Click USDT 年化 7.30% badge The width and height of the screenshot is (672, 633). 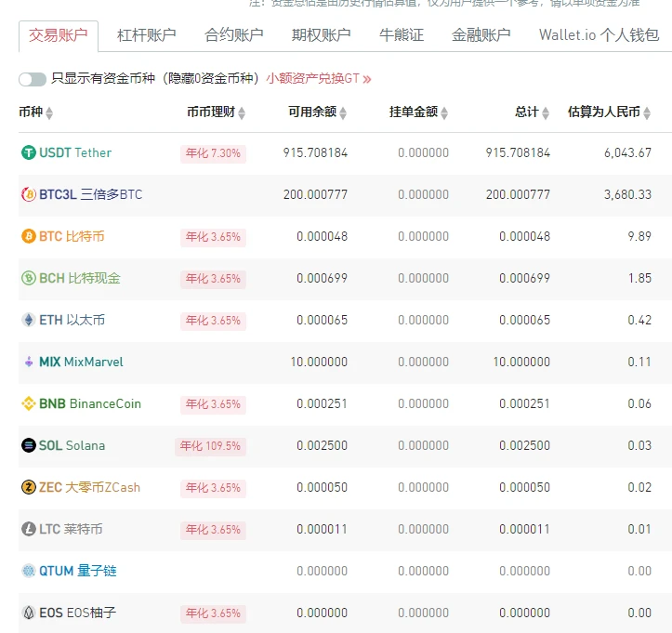pos(213,153)
